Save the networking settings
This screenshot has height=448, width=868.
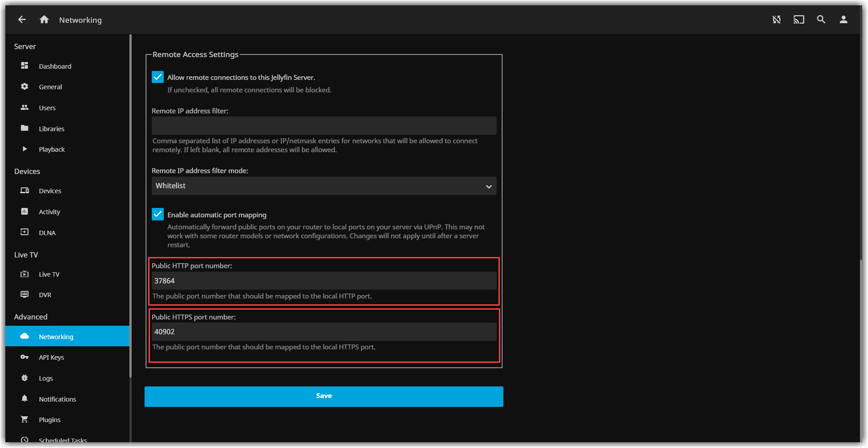[324, 396]
